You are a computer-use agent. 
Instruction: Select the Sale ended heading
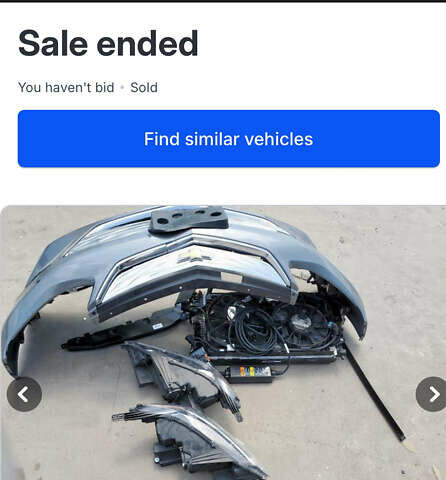(108, 43)
